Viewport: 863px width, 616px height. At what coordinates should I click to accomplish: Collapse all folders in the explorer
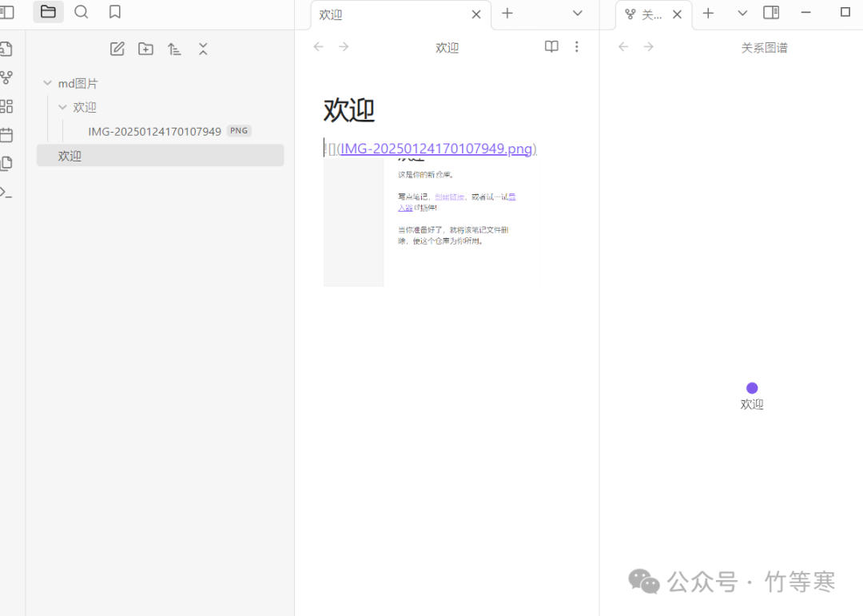(x=202, y=49)
